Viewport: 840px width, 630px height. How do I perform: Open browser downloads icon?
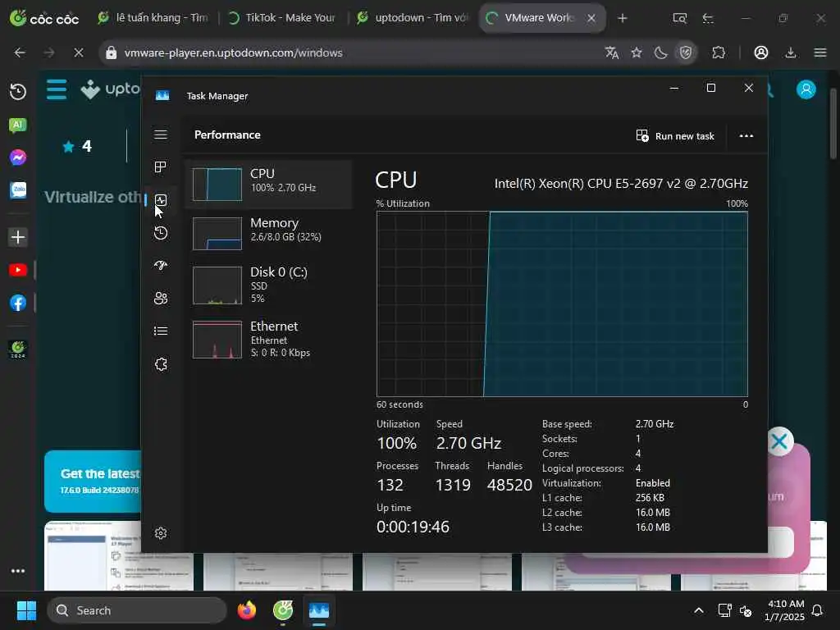coord(791,52)
